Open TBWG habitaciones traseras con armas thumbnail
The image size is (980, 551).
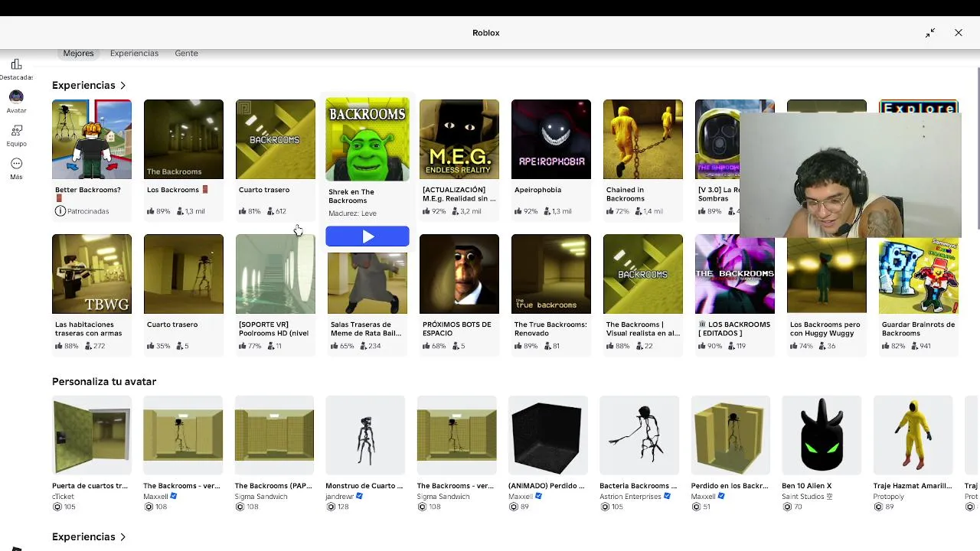[x=92, y=274]
